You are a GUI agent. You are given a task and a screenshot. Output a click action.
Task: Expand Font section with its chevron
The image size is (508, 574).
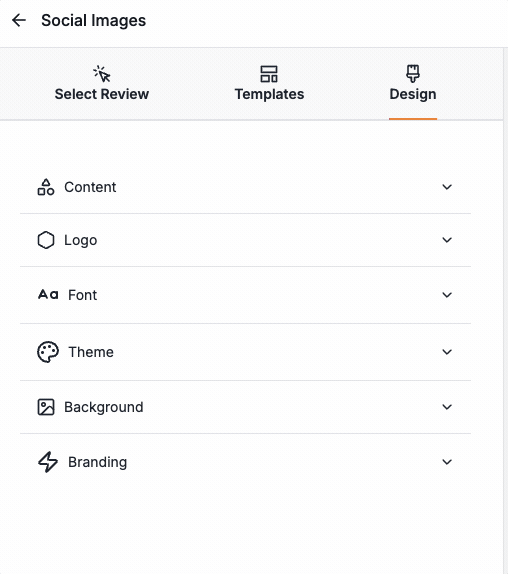click(x=447, y=295)
